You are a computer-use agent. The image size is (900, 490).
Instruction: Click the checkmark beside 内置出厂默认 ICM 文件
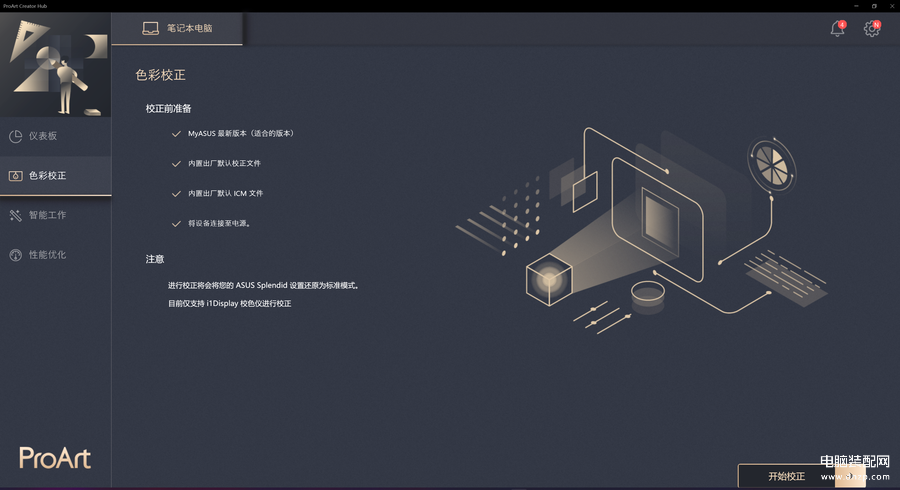(176, 193)
